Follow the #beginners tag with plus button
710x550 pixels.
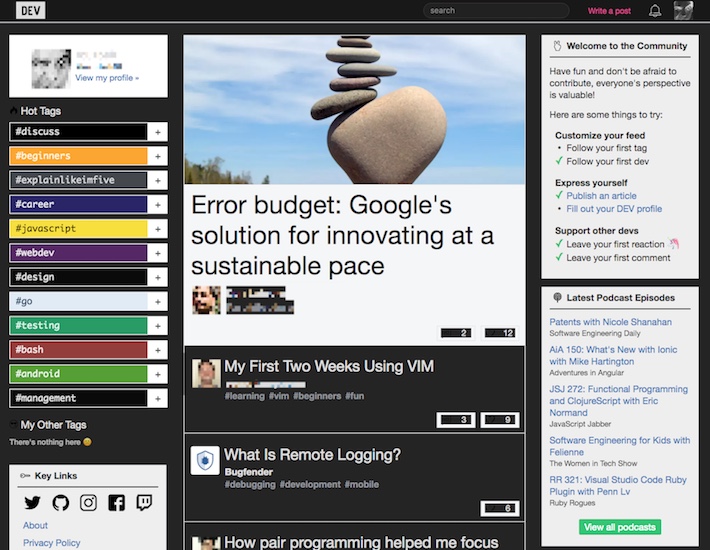pyautogui.click(x=158, y=156)
